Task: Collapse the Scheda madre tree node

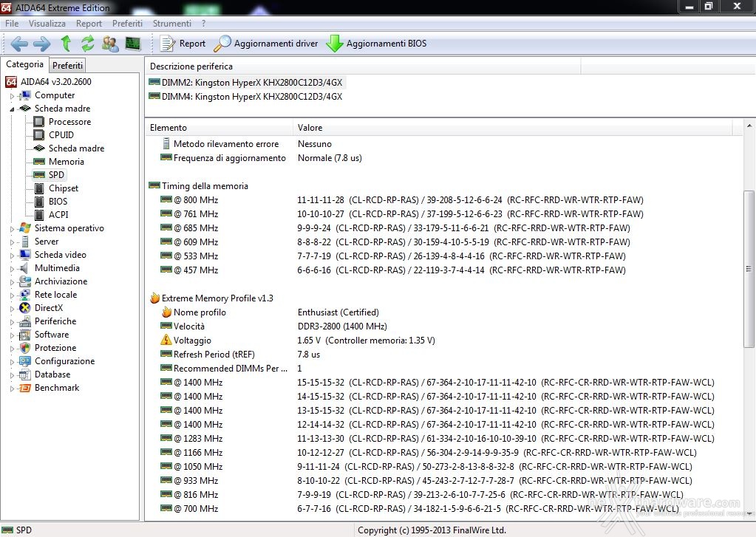Action: point(12,109)
